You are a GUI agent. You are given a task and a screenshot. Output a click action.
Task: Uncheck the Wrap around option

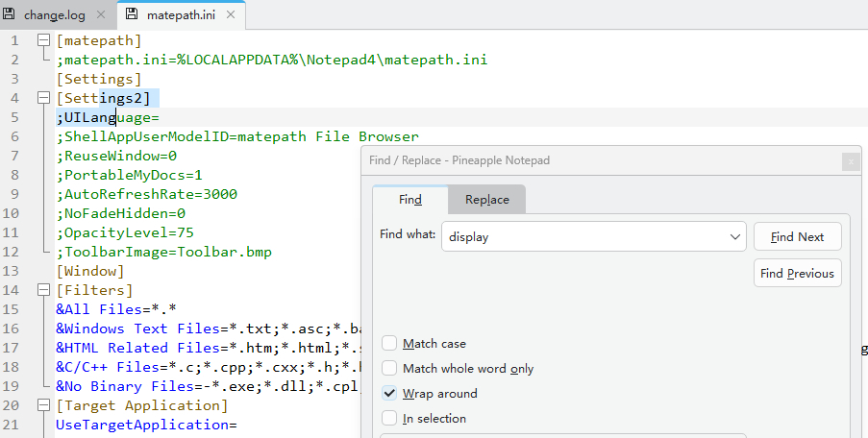point(389,394)
